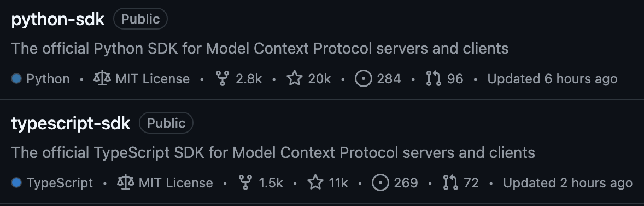This screenshot has width=644, height=206.
Task: Click the license scale icon for python-sdk
Action: (102, 78)
